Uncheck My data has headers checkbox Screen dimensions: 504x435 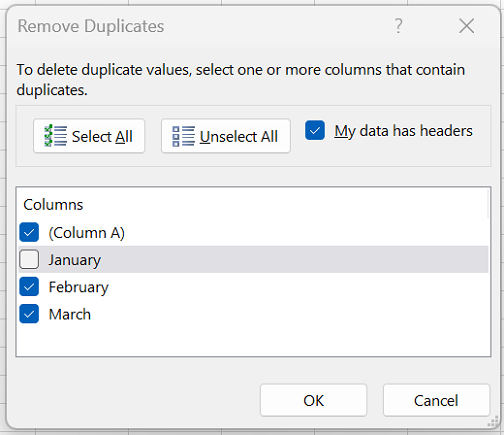(315, 130)
